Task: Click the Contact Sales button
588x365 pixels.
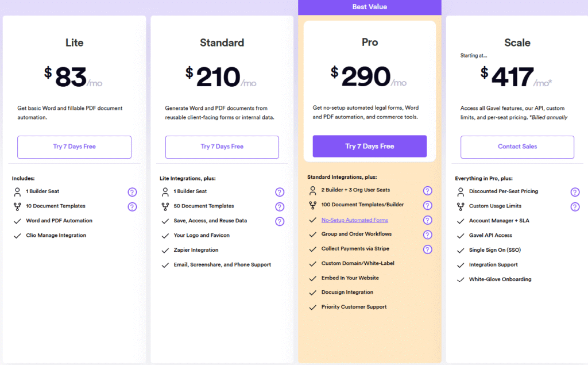Action: coord(517,147)
